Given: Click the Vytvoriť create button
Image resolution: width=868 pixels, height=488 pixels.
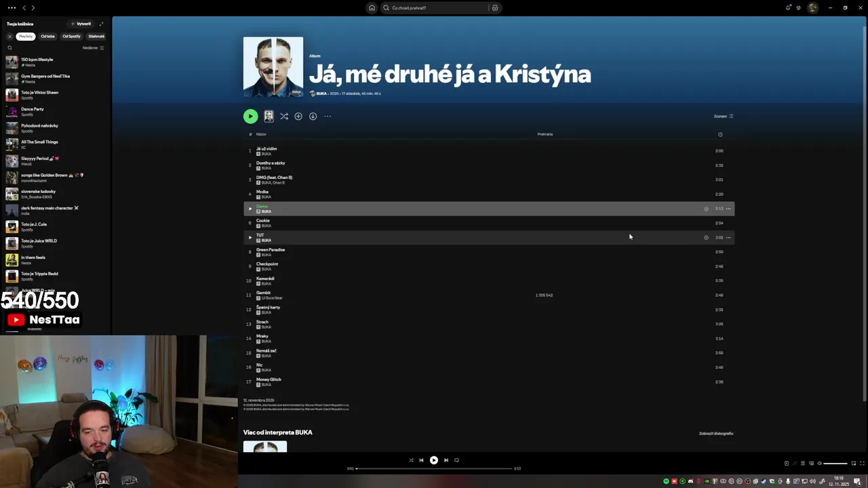Looking at the screenshot, I should tap(81, 24).
